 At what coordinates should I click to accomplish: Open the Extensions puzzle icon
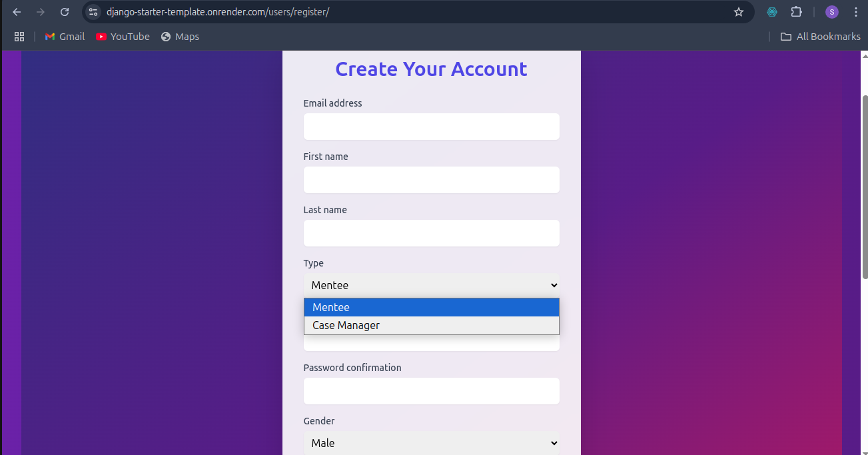tap(796, 12)
